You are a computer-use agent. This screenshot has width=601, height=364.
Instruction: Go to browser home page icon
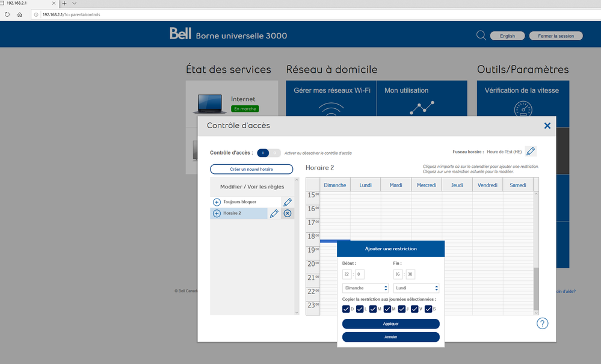pos(20,14)
